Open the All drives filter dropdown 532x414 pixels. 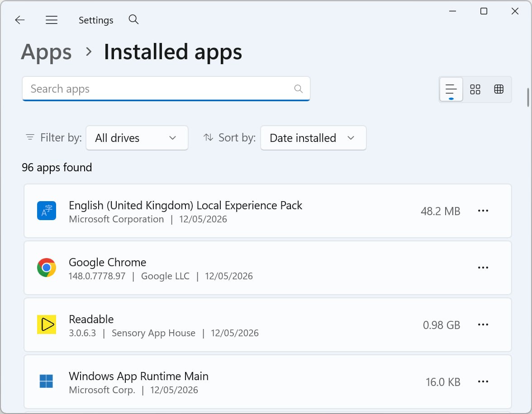[137, 138]
